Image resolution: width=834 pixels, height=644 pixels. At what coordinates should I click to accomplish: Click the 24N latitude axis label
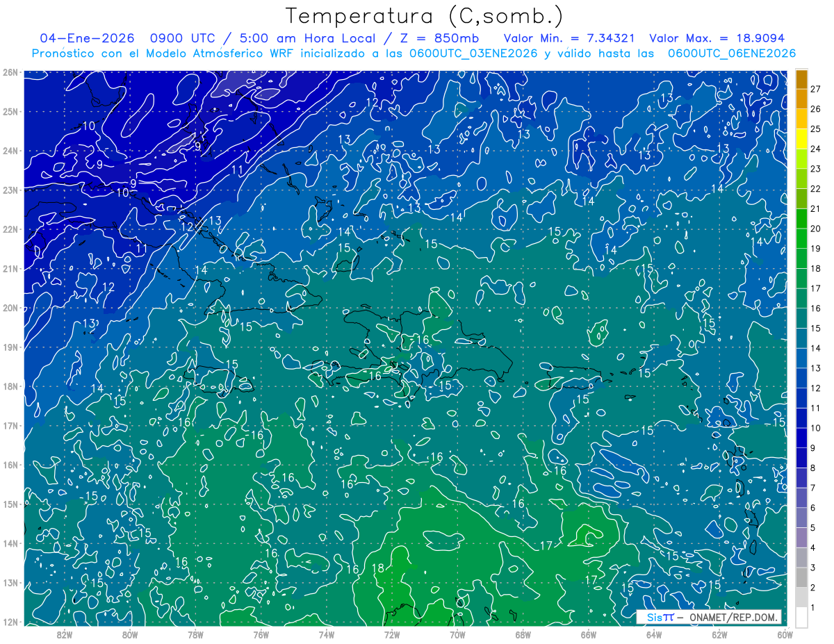tap(10, 151)
